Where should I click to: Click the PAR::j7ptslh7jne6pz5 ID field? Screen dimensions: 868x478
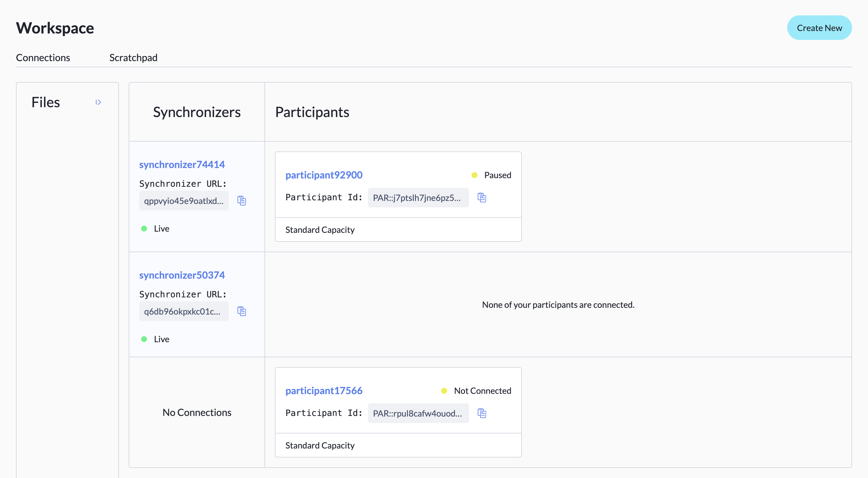[418, 198]
